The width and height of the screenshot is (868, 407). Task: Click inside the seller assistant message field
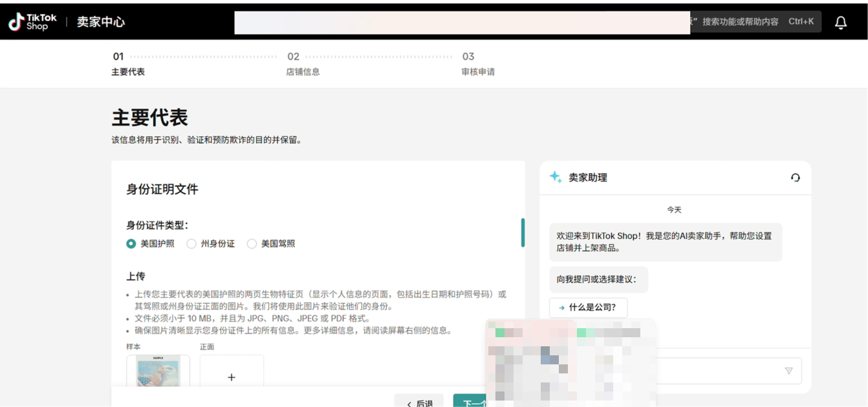tap(718, 371)
